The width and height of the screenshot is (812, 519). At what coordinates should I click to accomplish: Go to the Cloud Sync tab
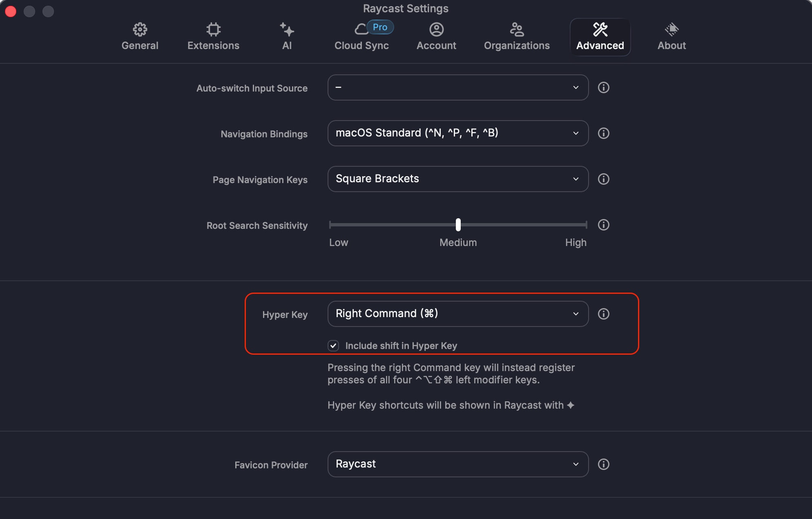point(361,37)
